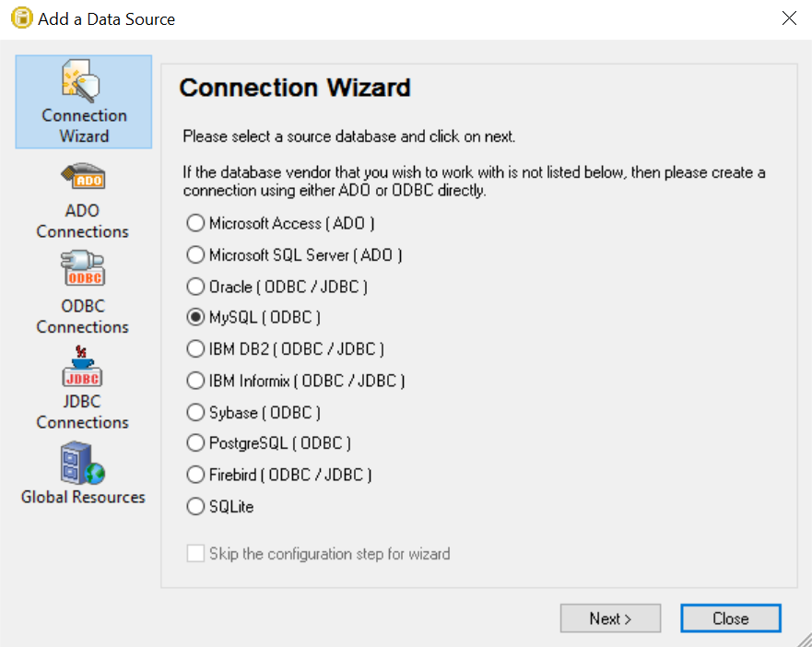Viewport: 812px width, 647px height.
Task: Select the MySQL ( ODBC ) radio button
Action: coord(195,317)
